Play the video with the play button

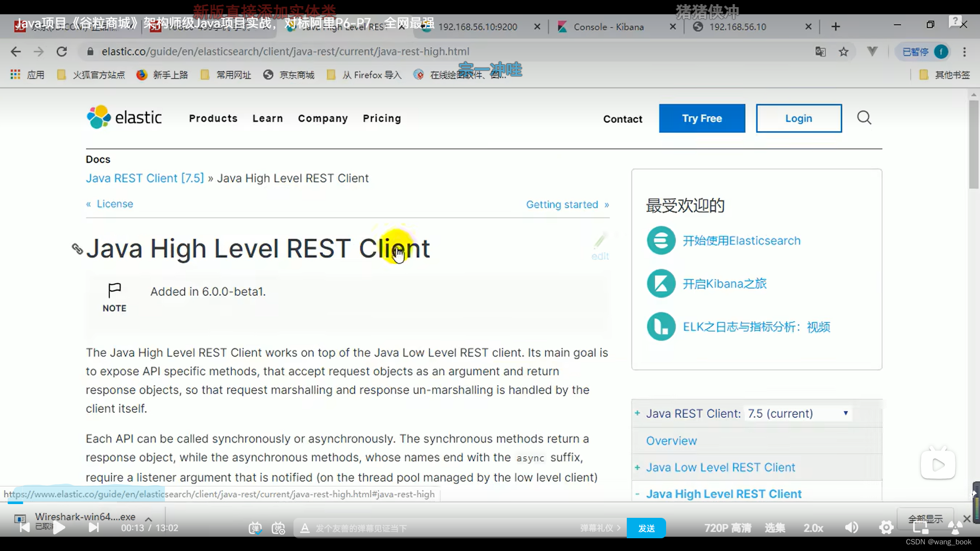click(x=59, y=528)
